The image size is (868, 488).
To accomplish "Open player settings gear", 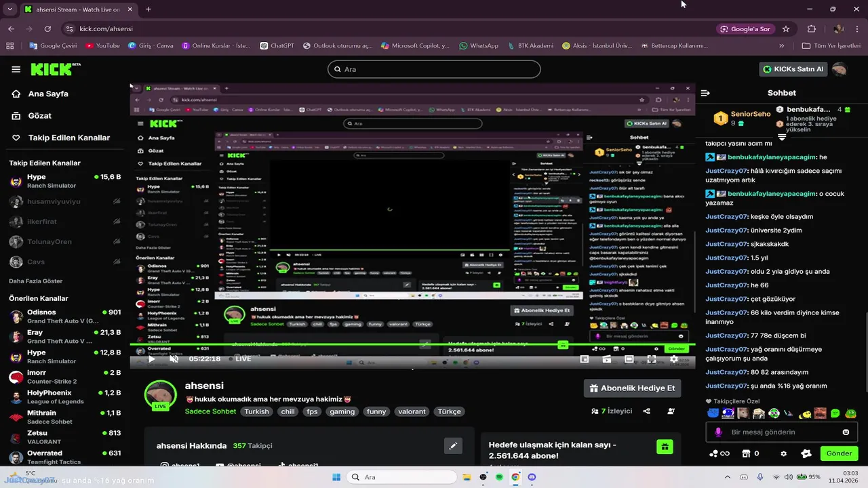I will coord(674,359).
